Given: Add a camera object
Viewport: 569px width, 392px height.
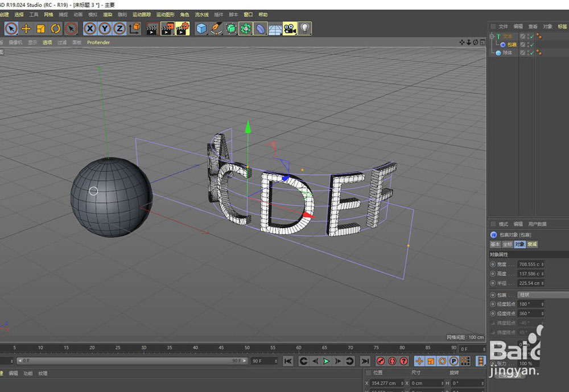Looking at the screenshot, I should (290, 28).
